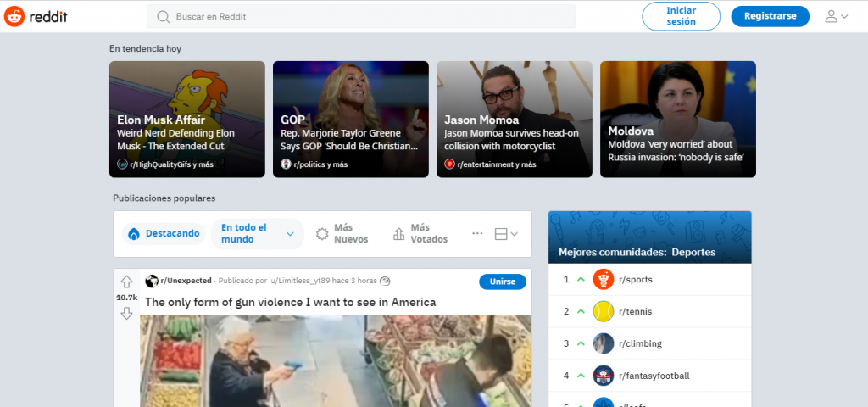Click the r/tennis ball avatar
Viewport: 868px width, 407px height.
coord(603,311)
